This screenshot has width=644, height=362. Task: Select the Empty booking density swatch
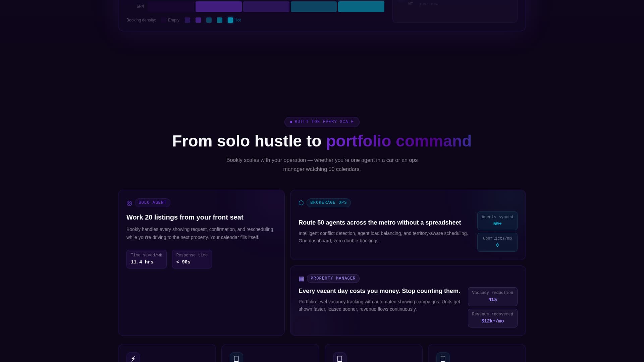163,20
